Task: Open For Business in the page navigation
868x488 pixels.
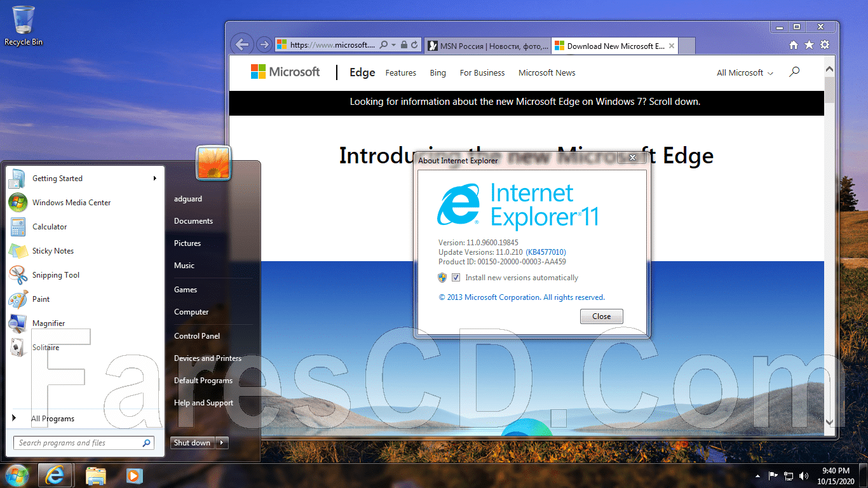Action: pyautogui.click(x=482, y=73)
